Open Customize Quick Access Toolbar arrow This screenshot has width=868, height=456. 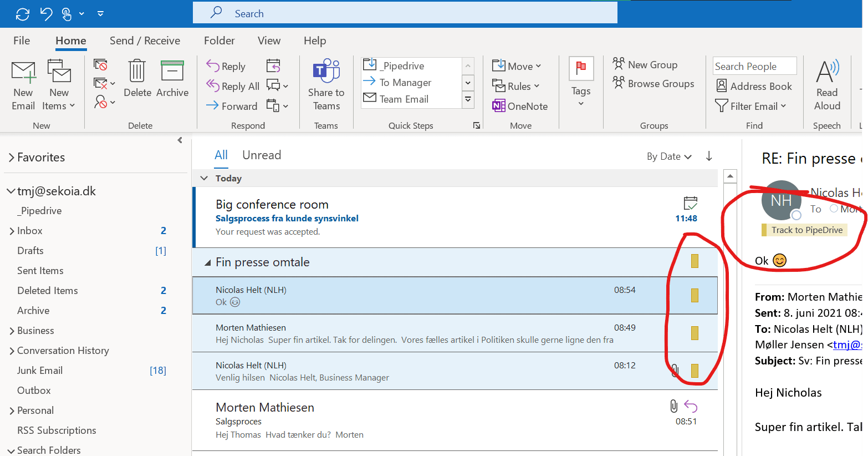coord(100,14)
